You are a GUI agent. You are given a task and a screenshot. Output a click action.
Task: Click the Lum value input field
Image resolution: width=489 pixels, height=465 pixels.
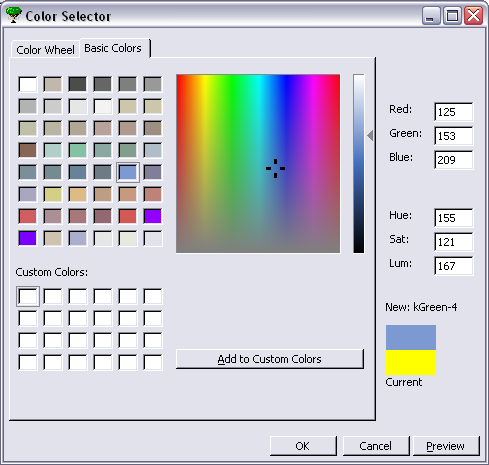click(454, 266)
